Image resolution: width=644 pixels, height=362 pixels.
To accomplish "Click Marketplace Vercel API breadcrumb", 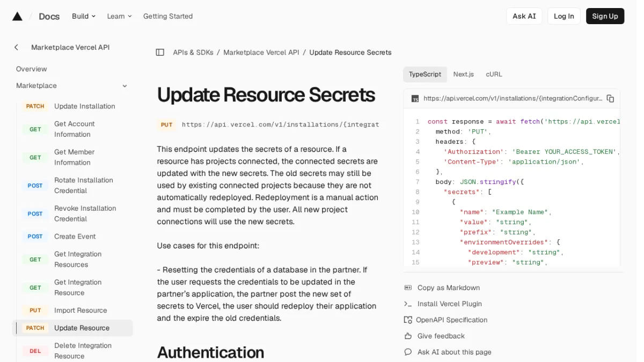I will (261, 53).
